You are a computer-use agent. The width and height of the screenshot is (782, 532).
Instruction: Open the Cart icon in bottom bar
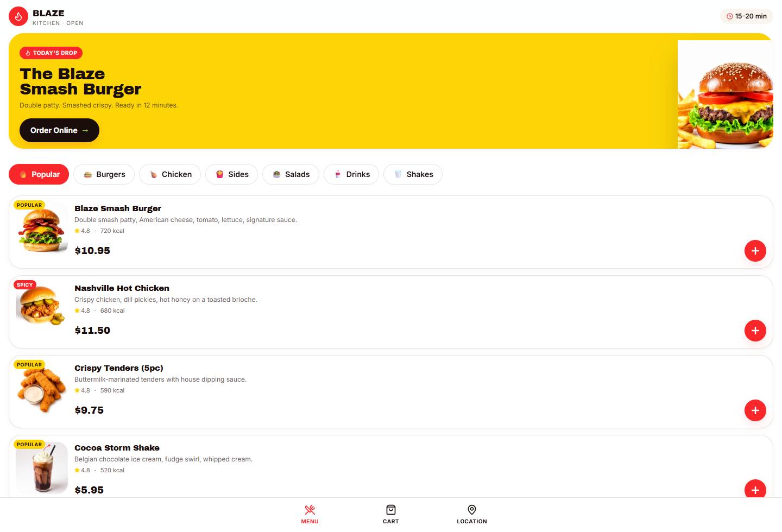point(391,510)
